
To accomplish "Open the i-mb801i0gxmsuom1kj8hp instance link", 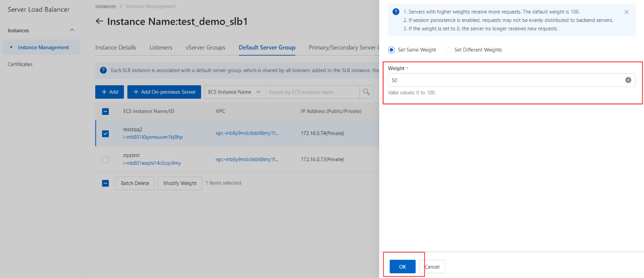I will tap(153, 137).
